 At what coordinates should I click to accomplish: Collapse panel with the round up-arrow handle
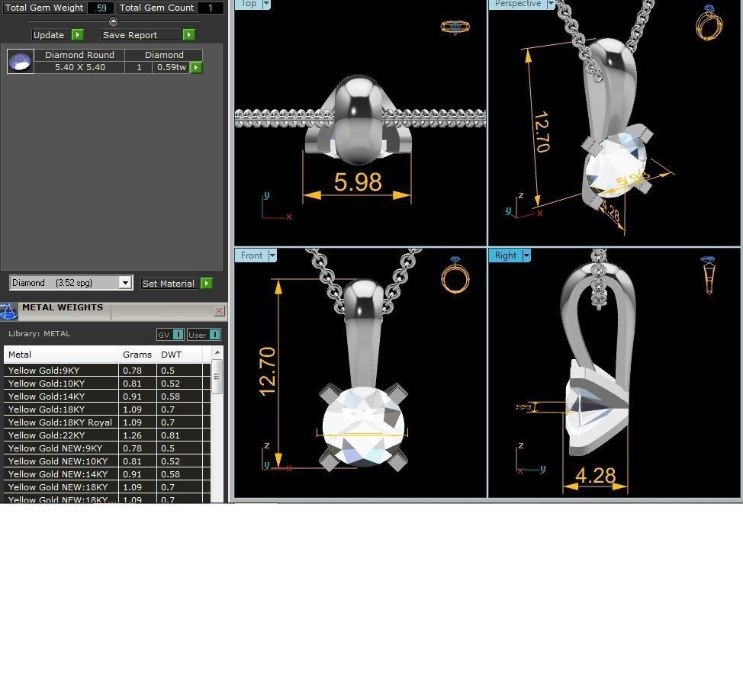pos(113,21)
